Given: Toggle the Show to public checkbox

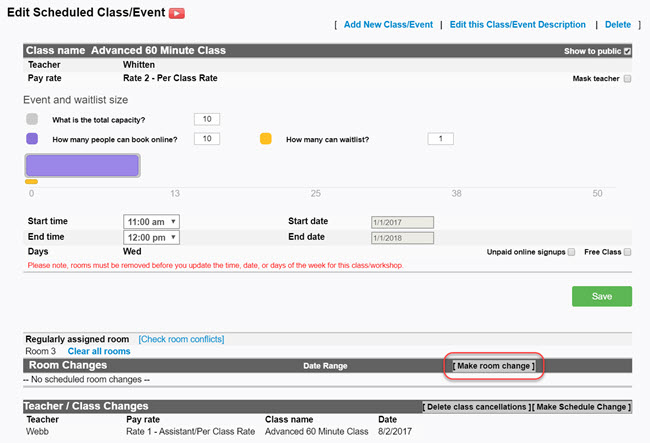Looking at the screenshot, I should (x=627, y=51).
